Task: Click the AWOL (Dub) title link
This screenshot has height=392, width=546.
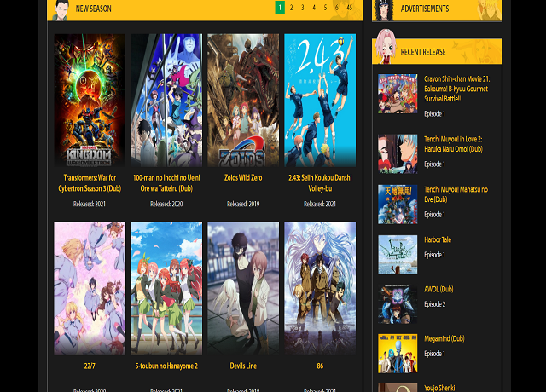Action: (438, 289)
